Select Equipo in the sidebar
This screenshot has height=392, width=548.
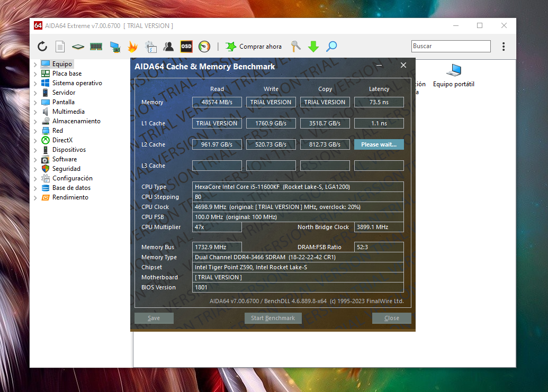pyautogui.click(x=62, y=64)
